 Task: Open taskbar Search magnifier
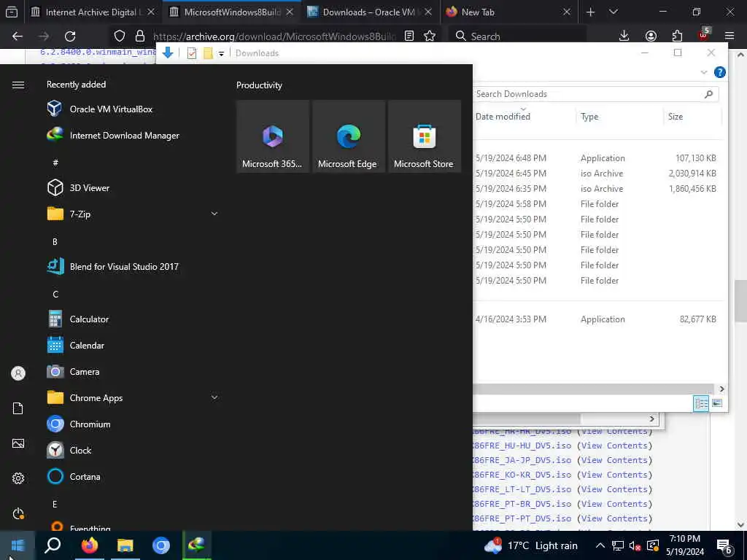coord(53,545)
